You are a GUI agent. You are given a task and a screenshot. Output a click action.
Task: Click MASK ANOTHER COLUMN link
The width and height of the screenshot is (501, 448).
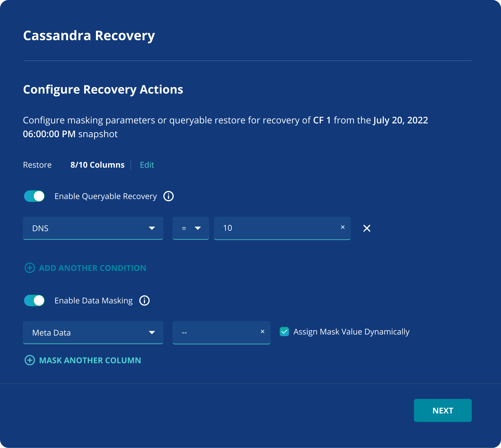(x=90, y=360)
